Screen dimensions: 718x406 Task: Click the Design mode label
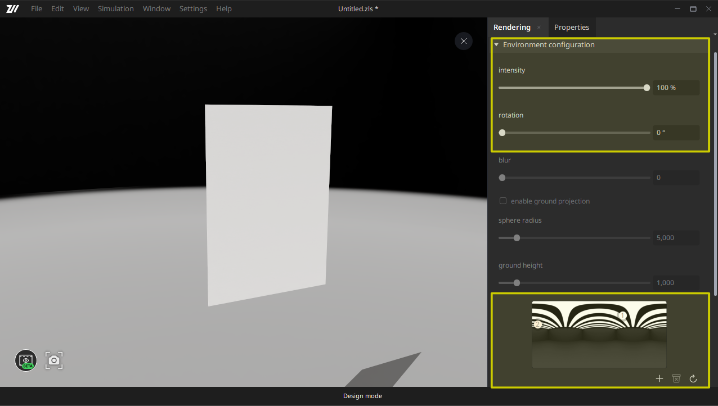[359, 396]
